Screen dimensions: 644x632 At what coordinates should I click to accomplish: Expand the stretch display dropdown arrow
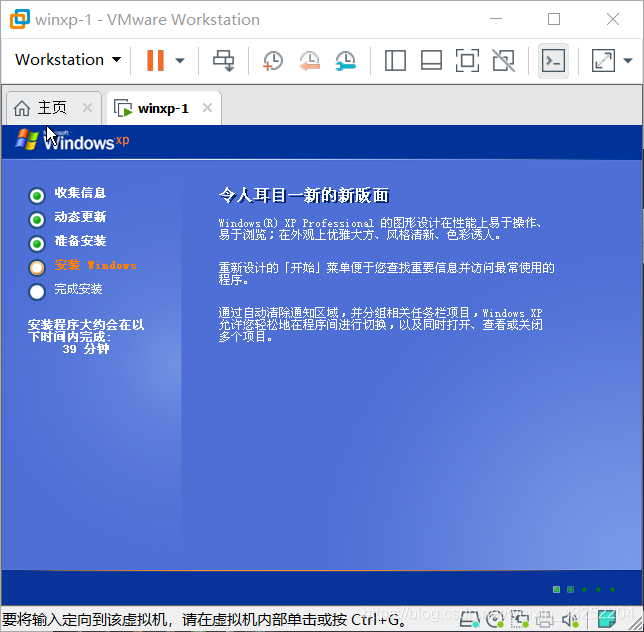(628, 61)
